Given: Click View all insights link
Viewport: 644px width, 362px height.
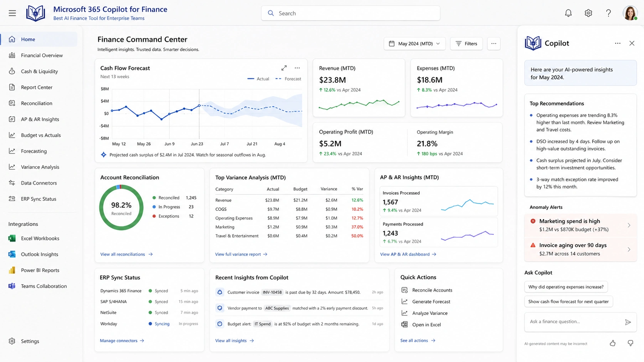Looking at the screenshot, I should coord(235,340).
